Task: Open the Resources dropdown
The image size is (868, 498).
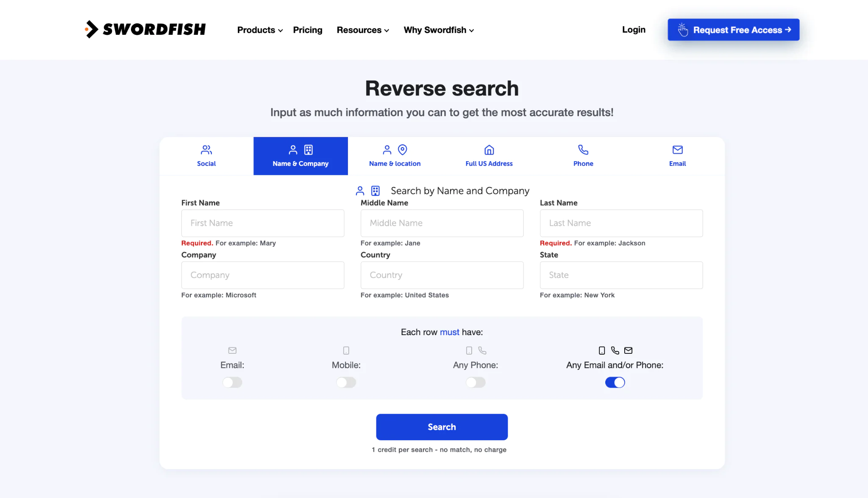Action: coord(363,30)
